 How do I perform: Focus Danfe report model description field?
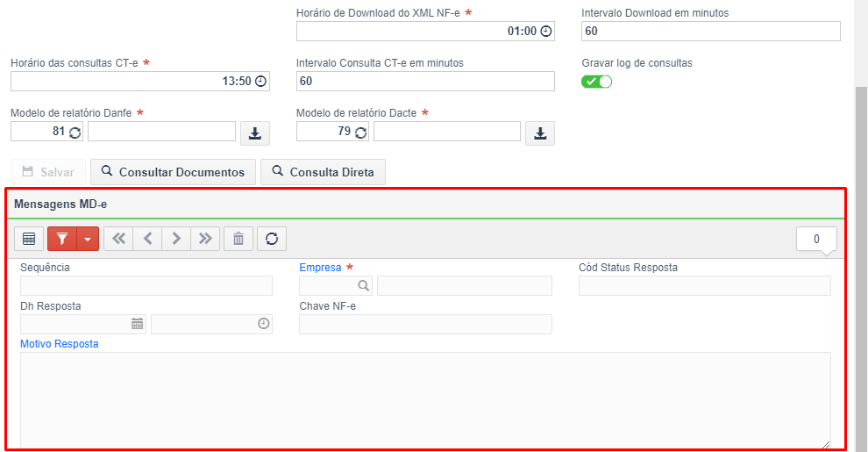click(161, 132)
